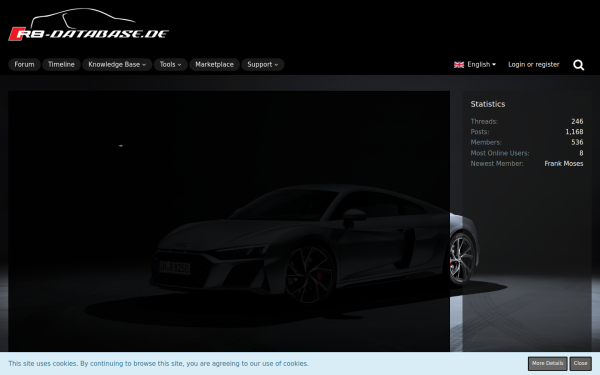The image size is (600, 375).
Task: Click the Newest Member label
Action: pyautogui.click(x=497, y=163)
